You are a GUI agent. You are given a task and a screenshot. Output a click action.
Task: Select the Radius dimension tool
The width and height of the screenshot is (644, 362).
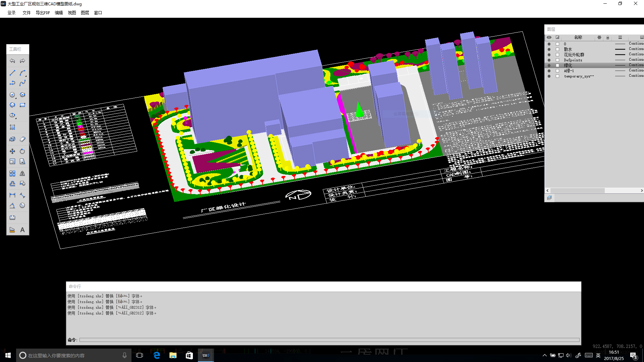pyautogui.click(x=22, y=205)
